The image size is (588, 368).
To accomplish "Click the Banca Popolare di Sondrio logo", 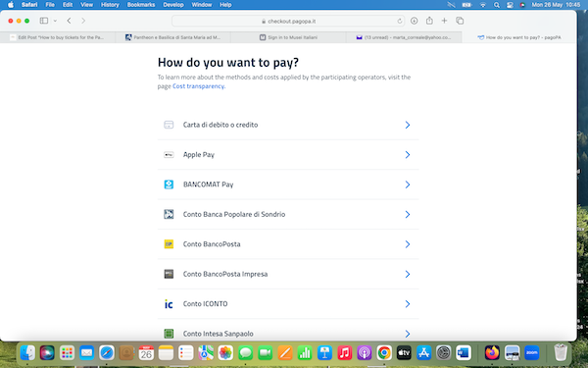I will coord(169,214).
